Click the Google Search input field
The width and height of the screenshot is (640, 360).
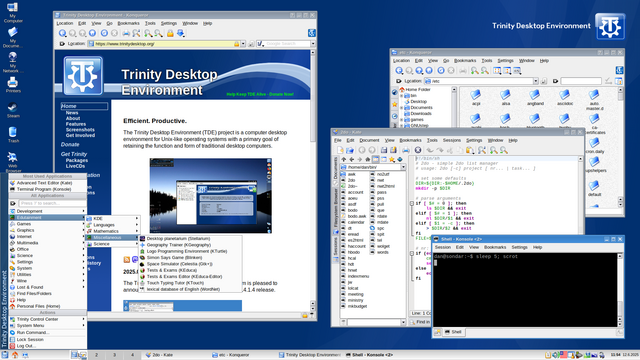287,44
